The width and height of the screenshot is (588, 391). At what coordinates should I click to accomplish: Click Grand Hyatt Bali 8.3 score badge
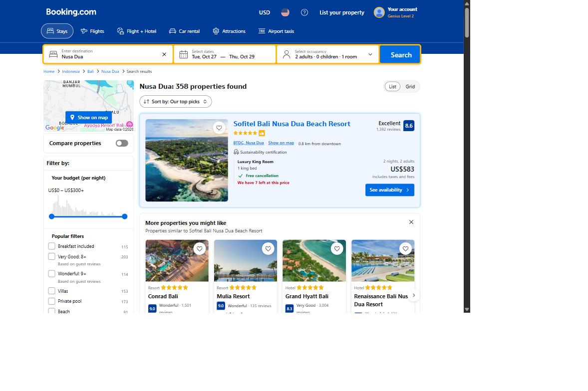[x=290, y=309]
